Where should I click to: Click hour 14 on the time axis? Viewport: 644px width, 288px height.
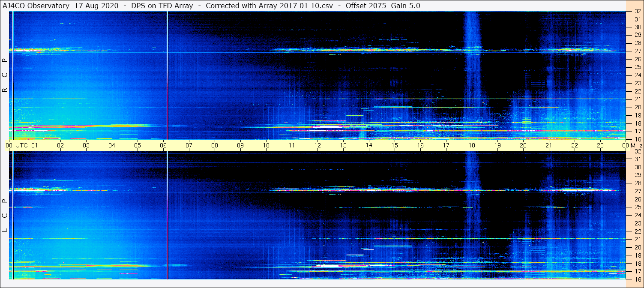click(x=369, y=145)
